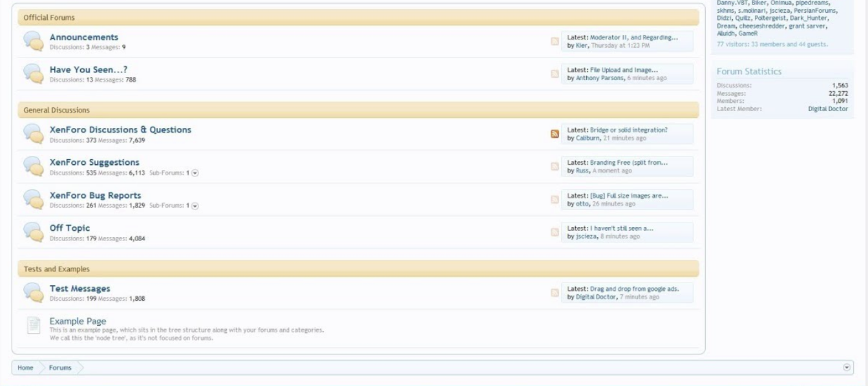Click online member s.molinari
This screenshot has height=386, width=868.
(x=752, y=10)
